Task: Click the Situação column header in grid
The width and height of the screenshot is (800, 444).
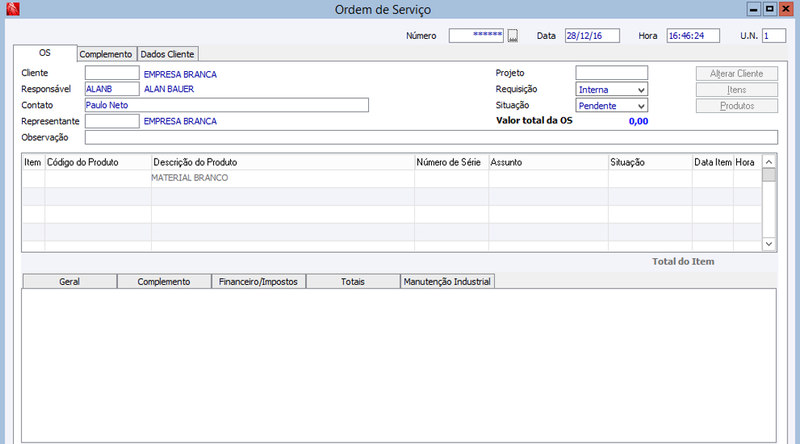Action: tap(650, 162)
